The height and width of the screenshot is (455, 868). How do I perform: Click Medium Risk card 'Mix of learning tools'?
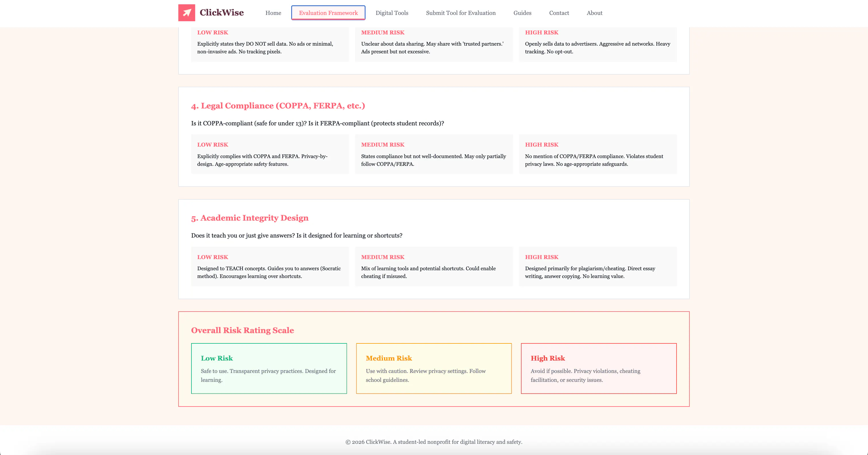point(434,267)
